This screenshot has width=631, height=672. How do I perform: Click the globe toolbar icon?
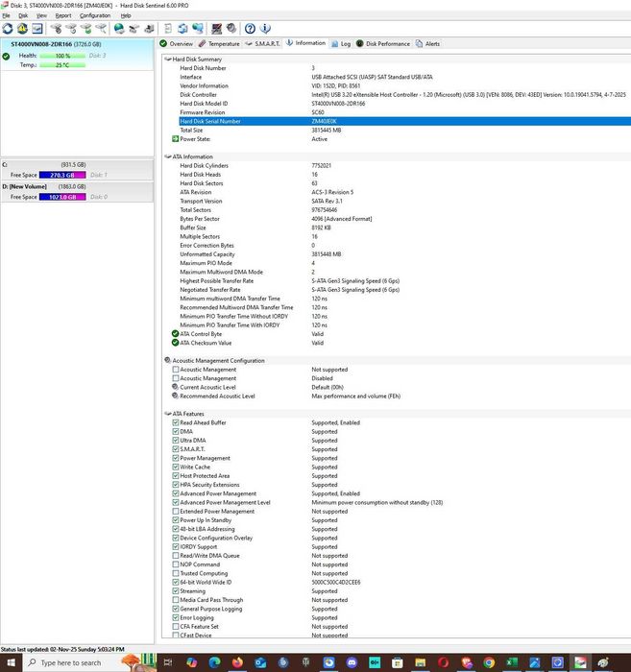click(x=119, y=29)
